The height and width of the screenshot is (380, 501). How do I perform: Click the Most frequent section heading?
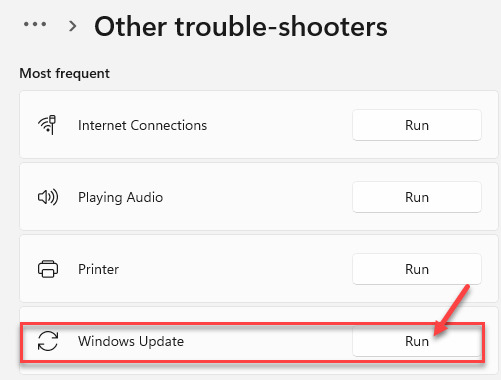click(x=64, y=73)
